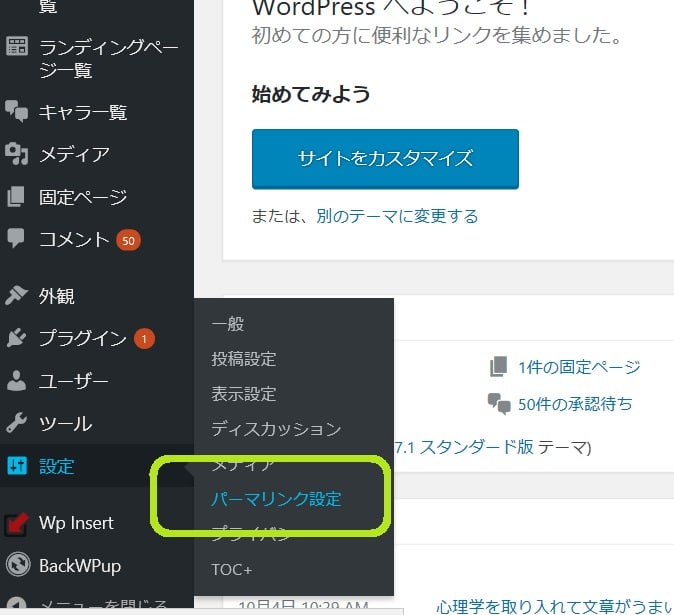The image size is (674, 615).
Task: Click the user silhouette icon
Action: tap(16, 380)
